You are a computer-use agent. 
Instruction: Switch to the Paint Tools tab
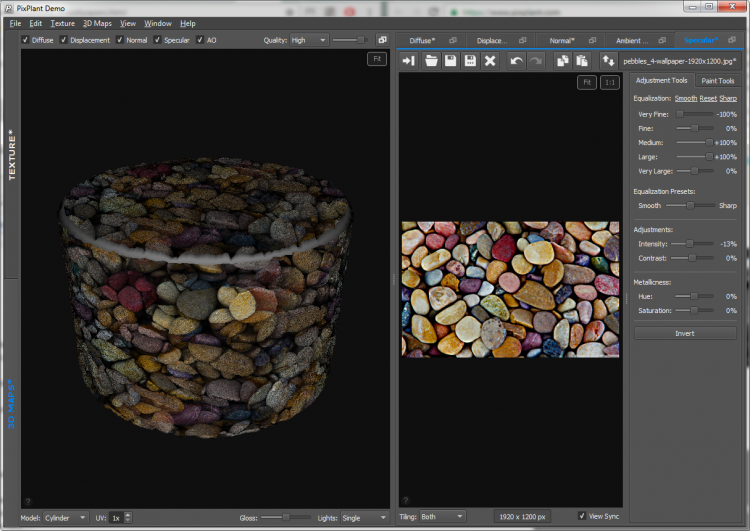[x=717, y=80]
